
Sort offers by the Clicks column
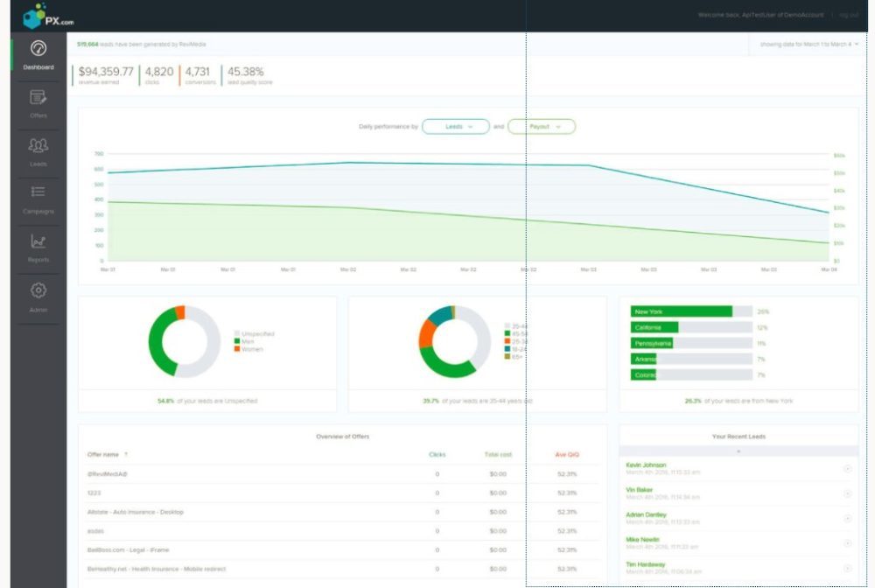(437, 454)
